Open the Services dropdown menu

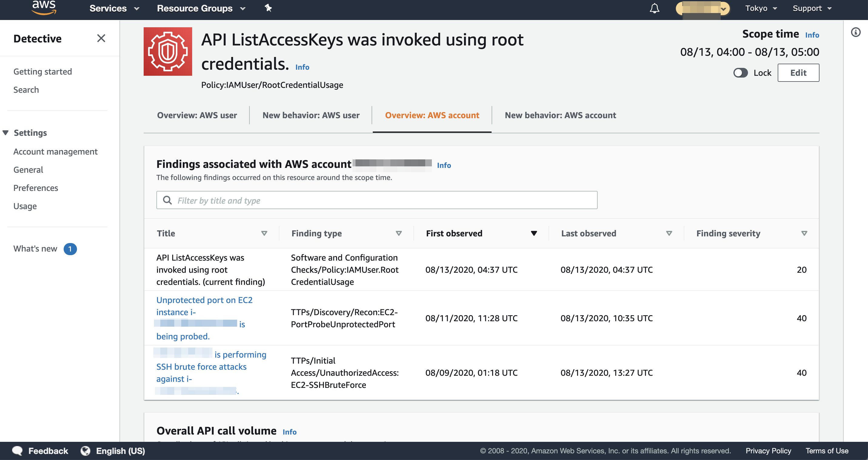point(114,8)
